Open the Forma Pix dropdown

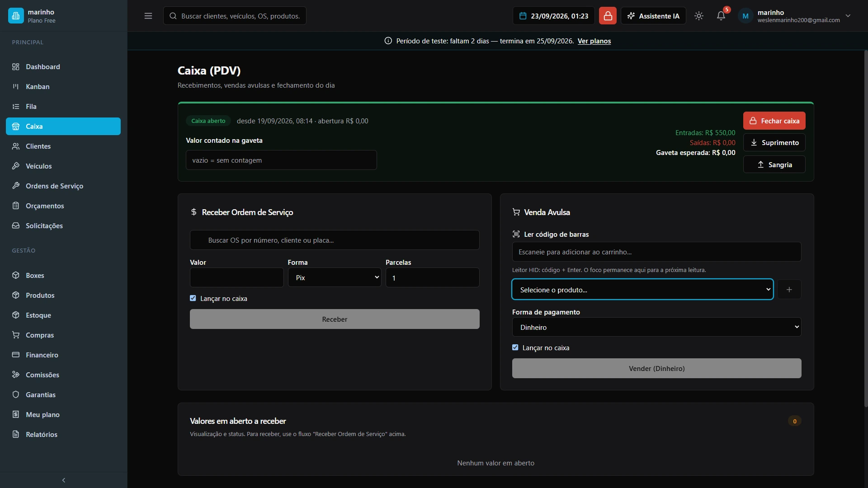pyautogui.click(x=335, y=277)
